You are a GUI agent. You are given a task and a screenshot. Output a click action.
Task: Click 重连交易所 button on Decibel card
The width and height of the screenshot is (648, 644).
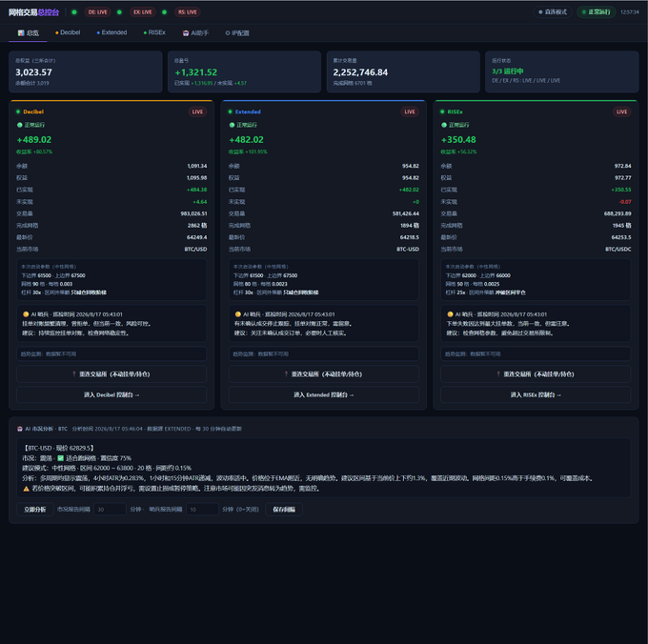tap(111, 374)
